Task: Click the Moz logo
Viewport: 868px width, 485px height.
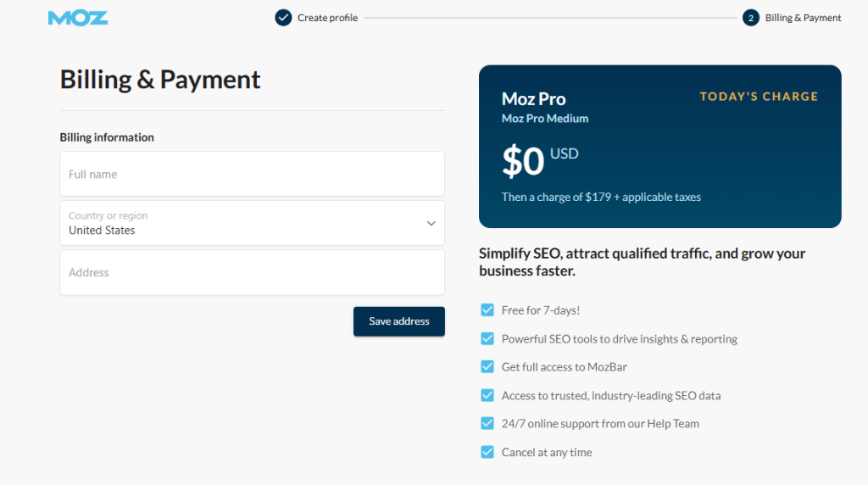Action: pos(78,19)
